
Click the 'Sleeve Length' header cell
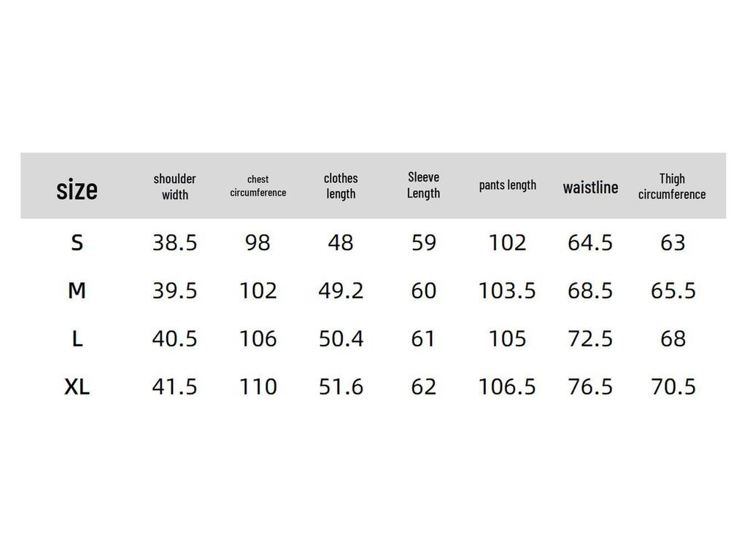point(423,185)
